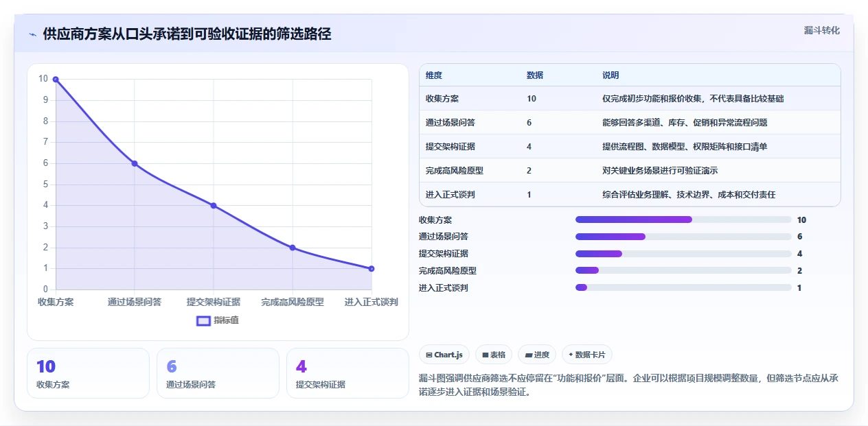Select the chart point at 收集方案 value 10
The image size is (868, 426).
click(x=56, y=80)
